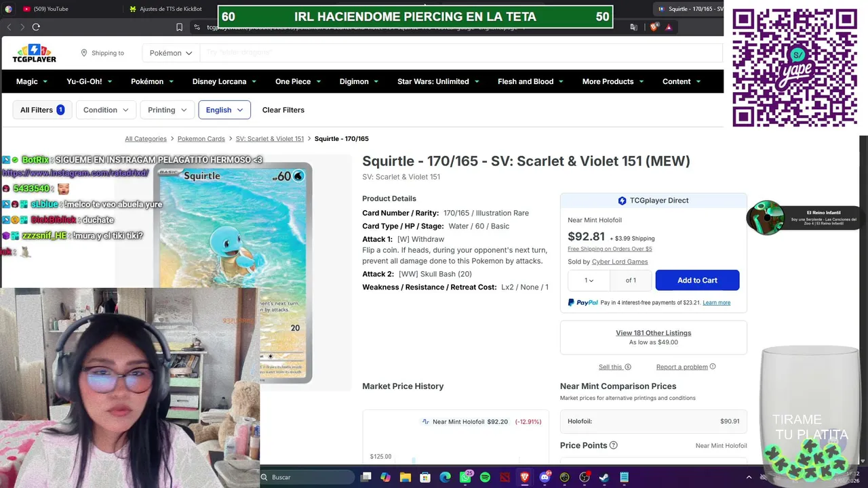Switch to Ajustes de TTS de KickBot tab
868x488 pixels.
click(170, 9)
